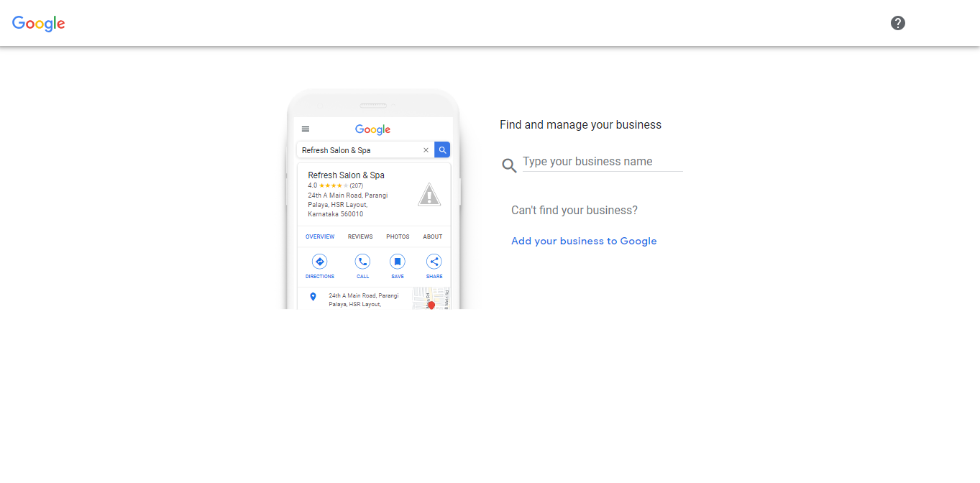Viewport: 980px width, 483px height.
Task: Click the Save bookmark icon in the phone mockup
Action: pyautogui.click(x=398, y=262)
